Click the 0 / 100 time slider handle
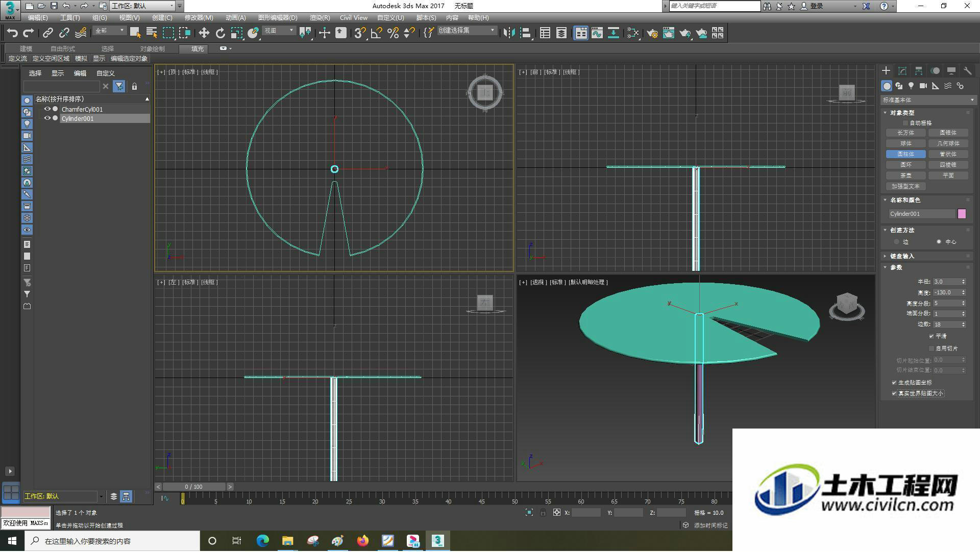Image resolution: width=980 pixels, height=552 pixels. click(194, 487)
